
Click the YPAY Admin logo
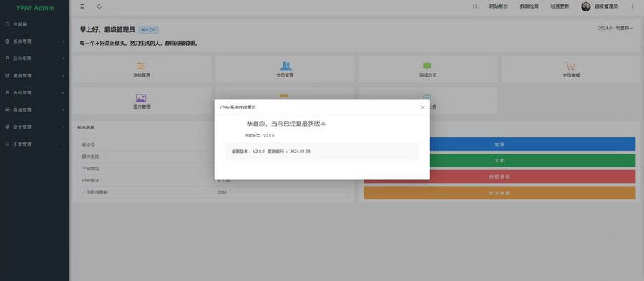[35, 8]
